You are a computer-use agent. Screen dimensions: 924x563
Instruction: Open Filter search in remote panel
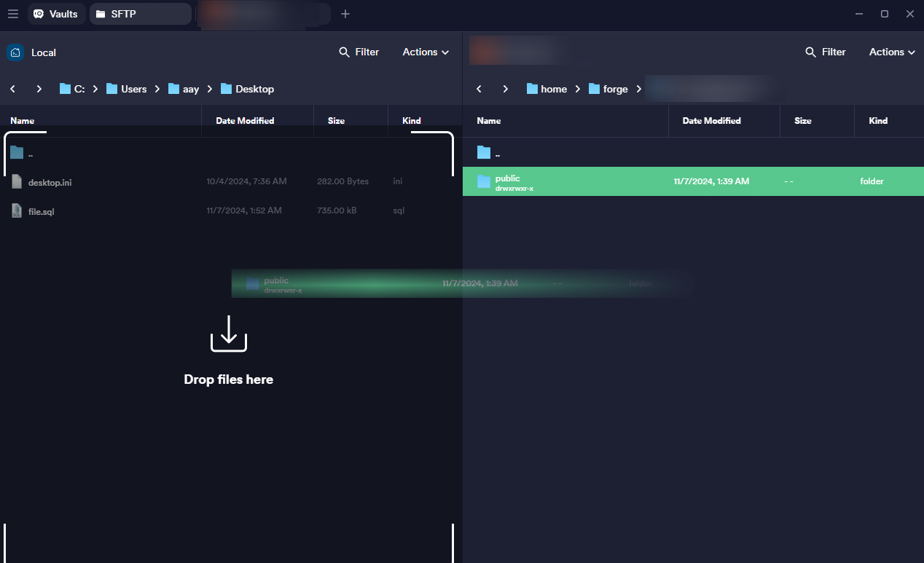826,52
